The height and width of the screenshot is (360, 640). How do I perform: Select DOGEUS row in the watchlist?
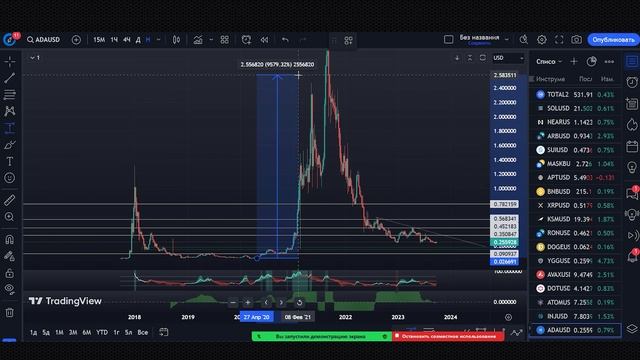pos(576,247)
